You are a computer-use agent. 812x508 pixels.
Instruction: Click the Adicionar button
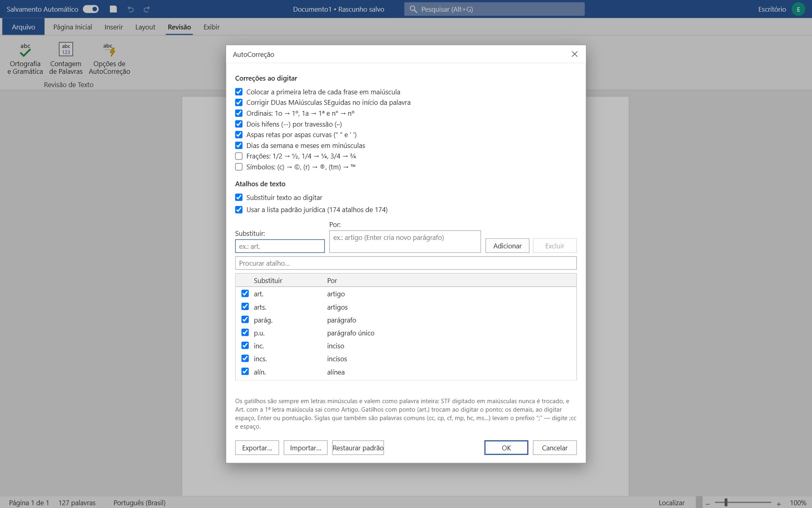(x=507, y=246)
